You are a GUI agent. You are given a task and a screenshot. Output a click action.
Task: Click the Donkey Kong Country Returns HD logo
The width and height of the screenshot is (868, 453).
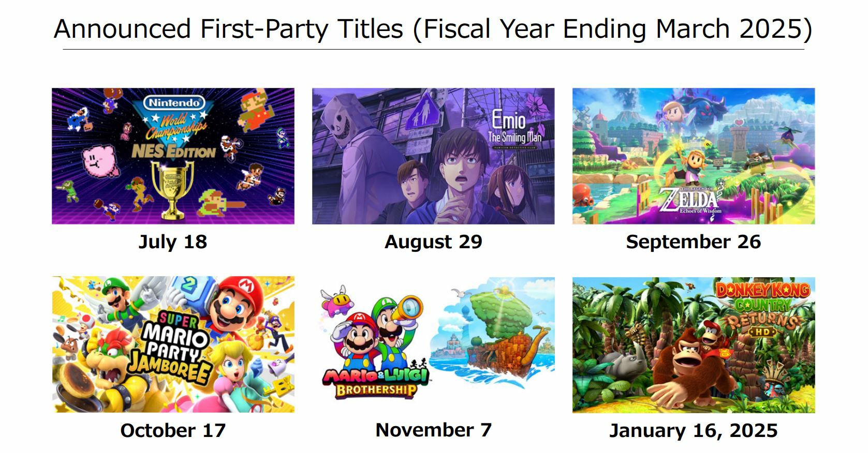point(762,309)
